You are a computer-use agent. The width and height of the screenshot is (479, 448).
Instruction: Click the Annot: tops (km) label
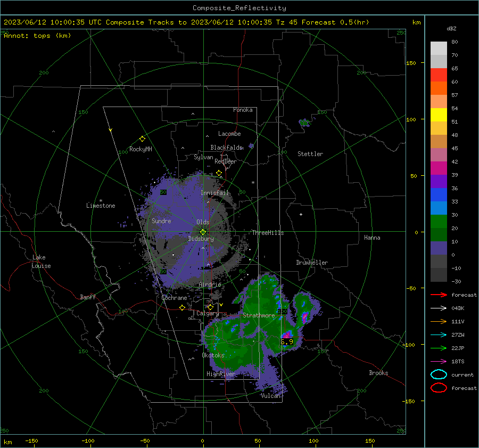[x=37, y=36]
